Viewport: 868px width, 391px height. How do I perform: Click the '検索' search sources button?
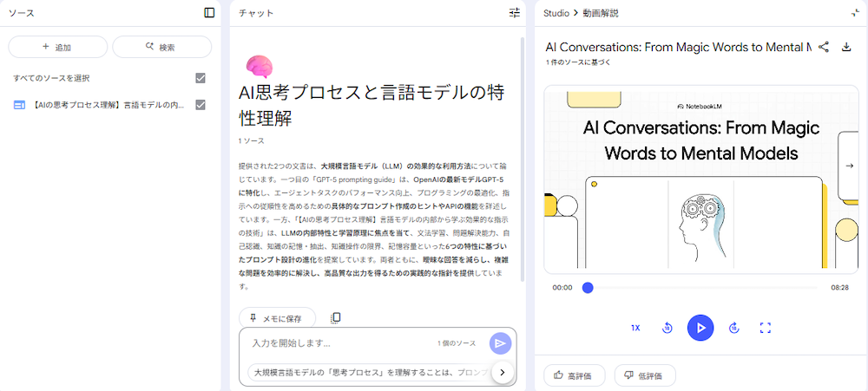click(162, 47)
